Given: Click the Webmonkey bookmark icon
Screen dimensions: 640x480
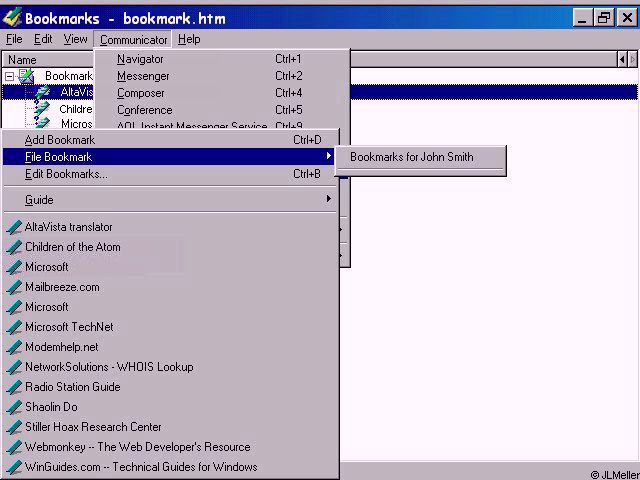Looking at the screenshot, I should (x=14, y=447).
